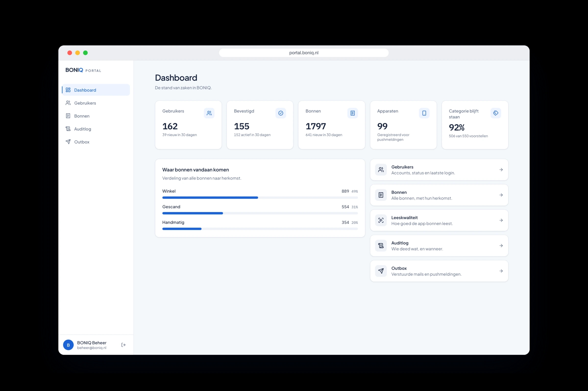Open Auditlog in the sidebar
This screenshot has height=391, width=588.
tap(96, 129)
